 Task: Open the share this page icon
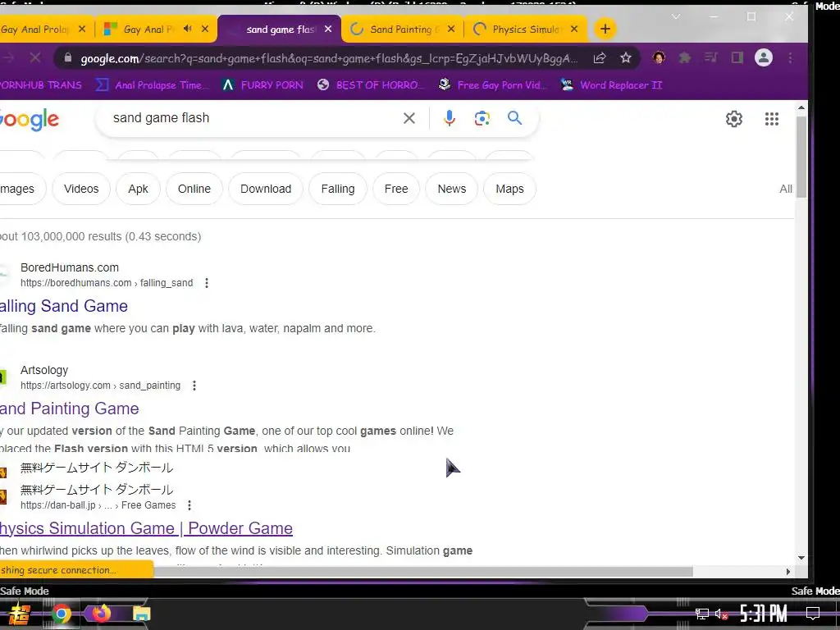pos(600,58)
